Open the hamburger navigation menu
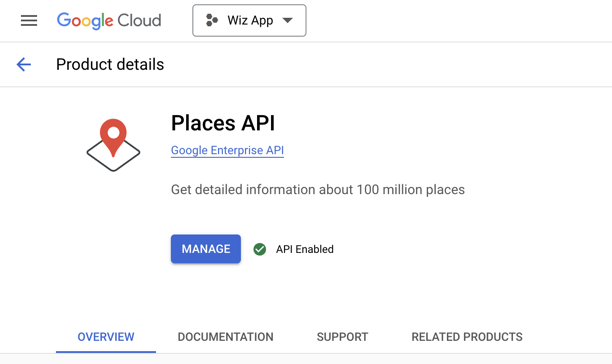The image size is (612, 364). tap(29, 20)
